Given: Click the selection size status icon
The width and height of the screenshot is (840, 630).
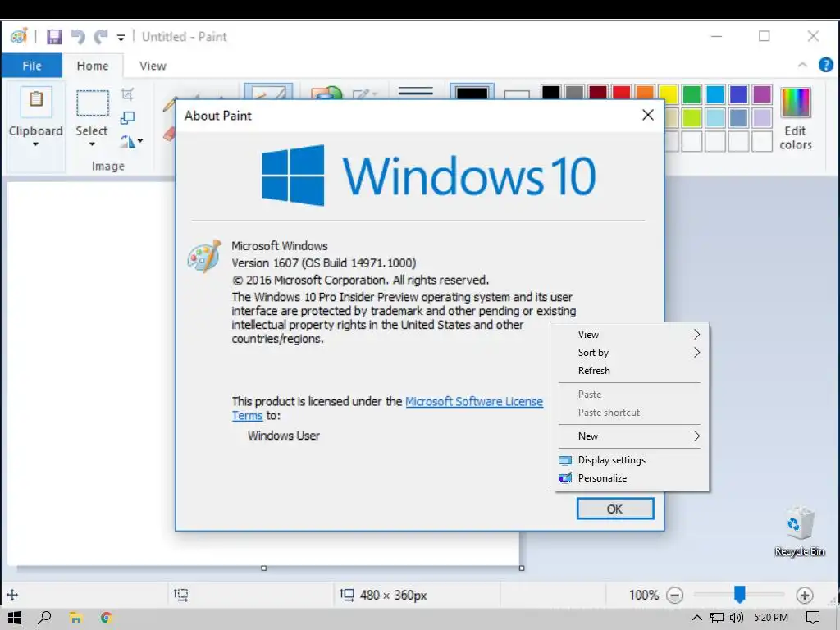Looking at the screenshot, I should [181, 595].
